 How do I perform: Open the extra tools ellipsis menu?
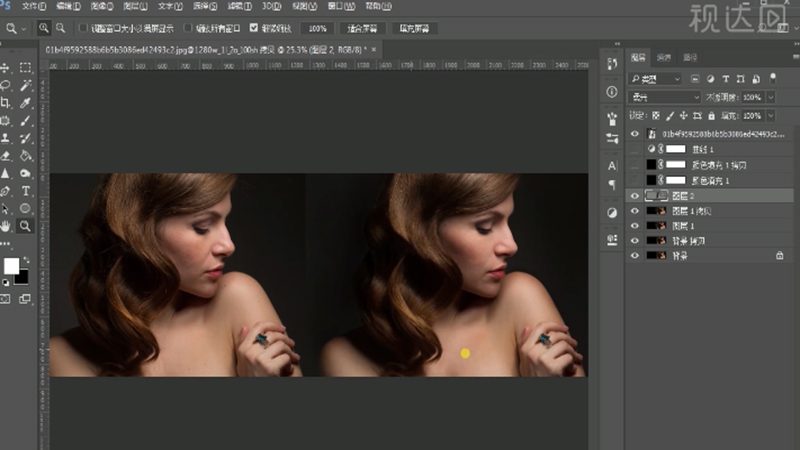[x=5, y=244]
